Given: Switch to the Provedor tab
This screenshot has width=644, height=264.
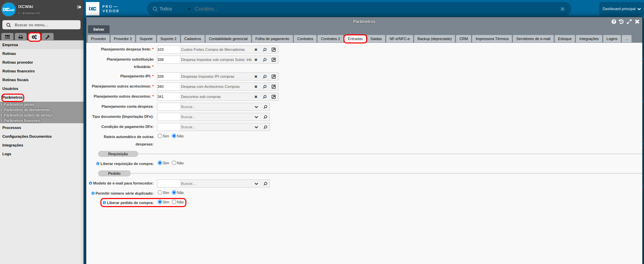Looking at the screenshot, I should click(98, 39).
